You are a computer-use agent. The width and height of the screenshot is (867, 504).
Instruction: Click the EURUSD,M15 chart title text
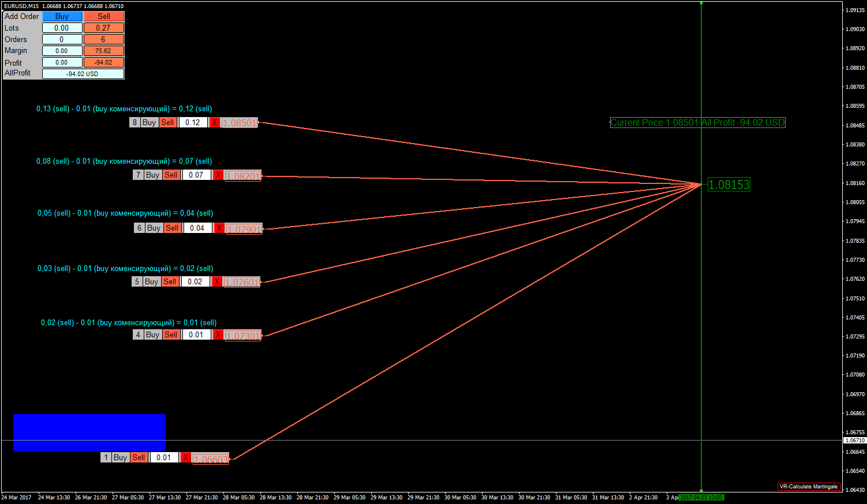click(x=21, y=6)
